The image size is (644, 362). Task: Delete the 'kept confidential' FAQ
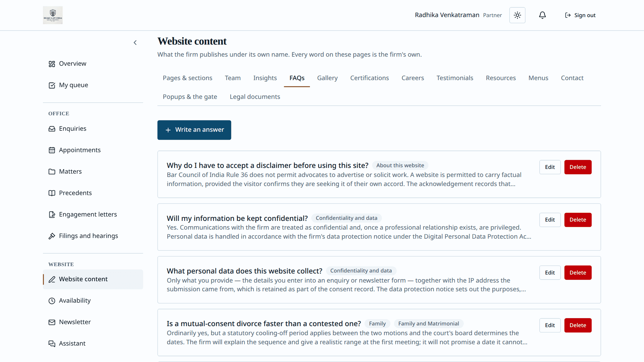[x=578, y=220]
